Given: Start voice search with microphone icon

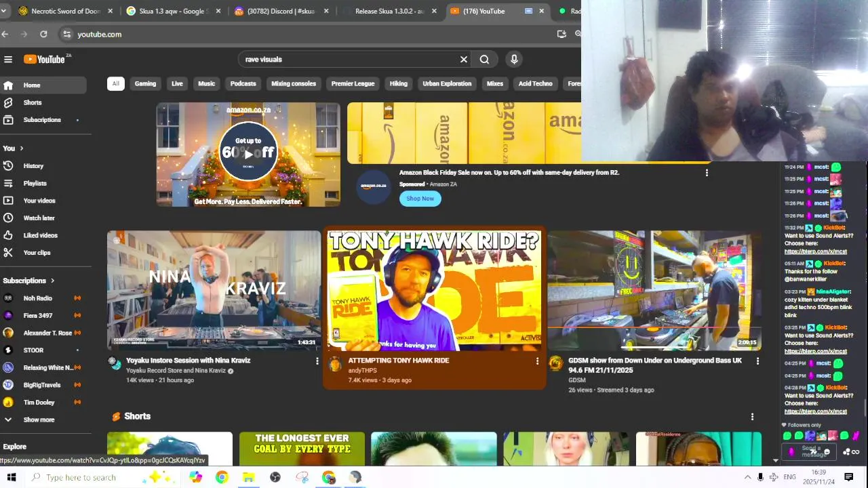Looking at the screenshot, I should tap(514, 60).
